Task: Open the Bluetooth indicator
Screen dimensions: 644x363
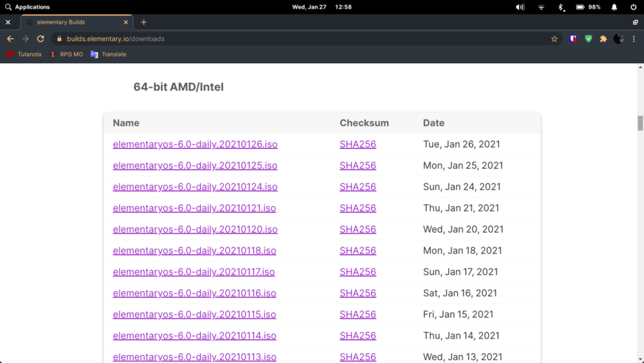Action: tap(560, 7)
